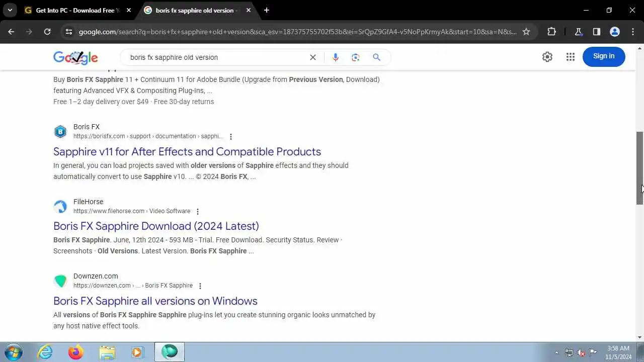Open the Chrome three-dot menu

(x=632, y=32)
